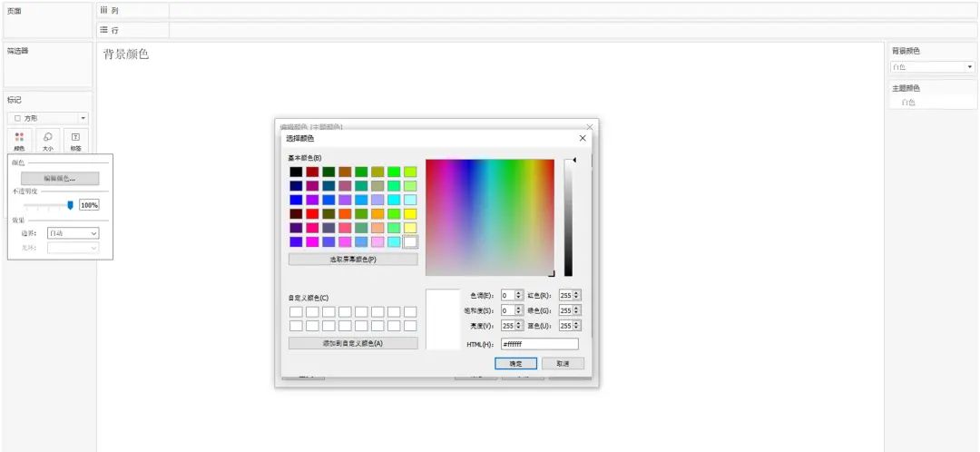Viewport: 980px width, 452px height.
Task: Click the 编辑颜色... button
Action: 60,178
